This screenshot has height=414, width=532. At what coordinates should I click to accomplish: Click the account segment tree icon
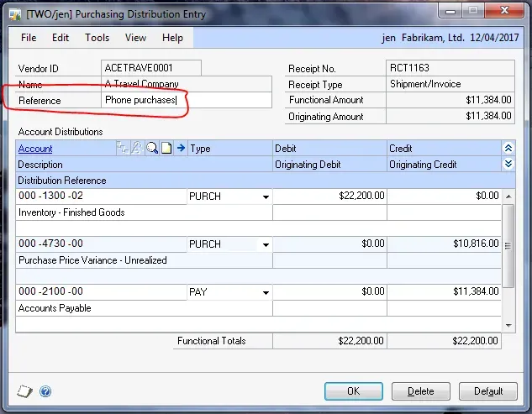(123, 149)
